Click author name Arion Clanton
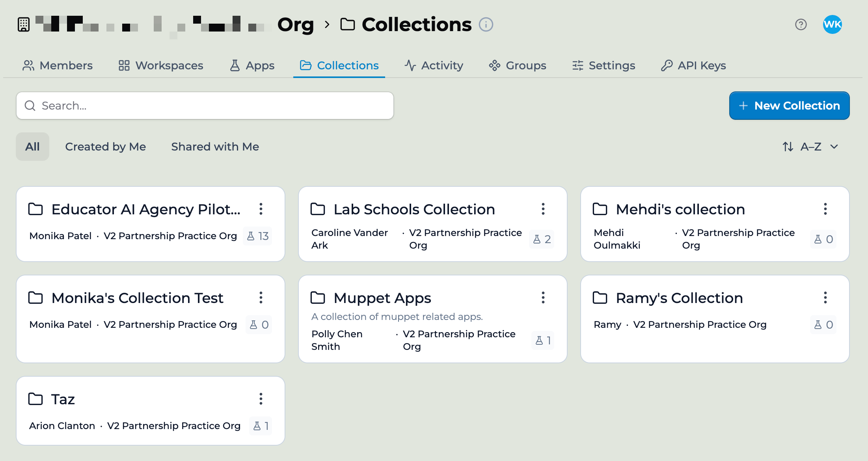This screenshot has height=461, width=868. (x=62, y=426)
